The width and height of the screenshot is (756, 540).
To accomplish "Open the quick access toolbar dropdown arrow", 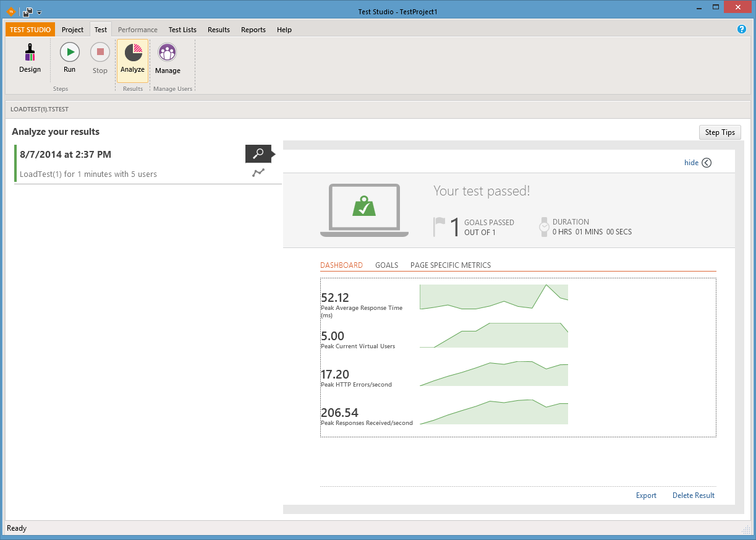I will [40, 12].
